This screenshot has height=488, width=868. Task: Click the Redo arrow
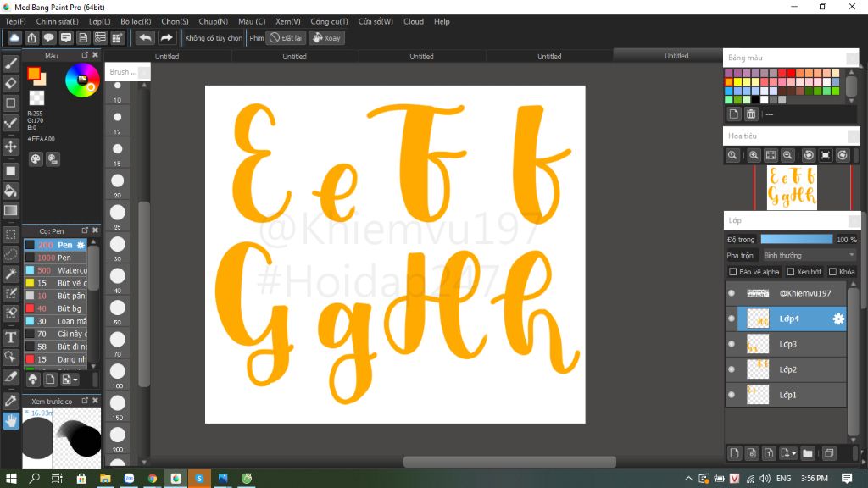166,37
